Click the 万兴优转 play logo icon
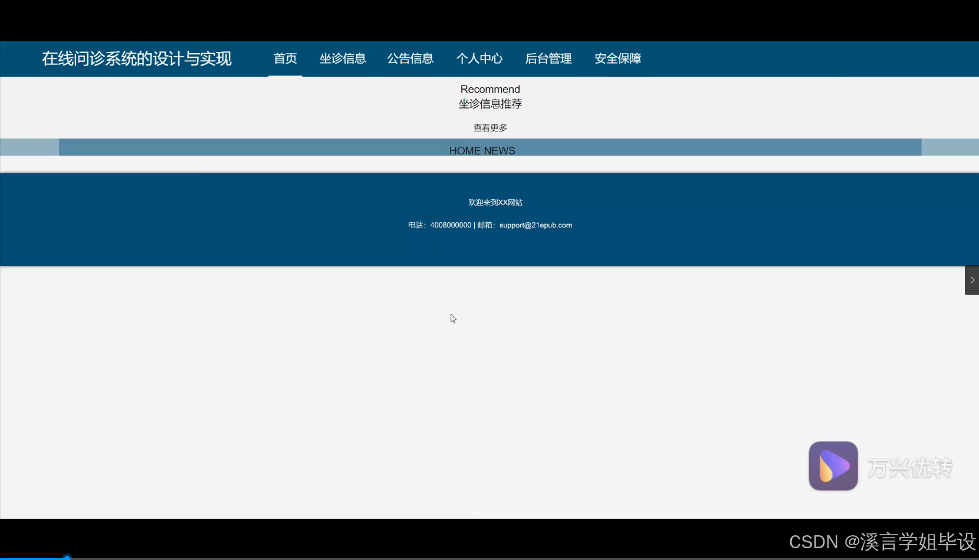Screen dimensions: 979x560 coord(833,466)
